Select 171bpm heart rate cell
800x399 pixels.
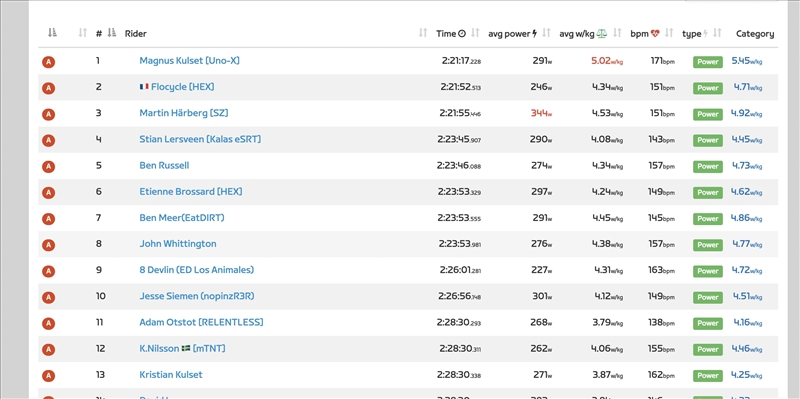pyautogui.click(x=662, y=61)
